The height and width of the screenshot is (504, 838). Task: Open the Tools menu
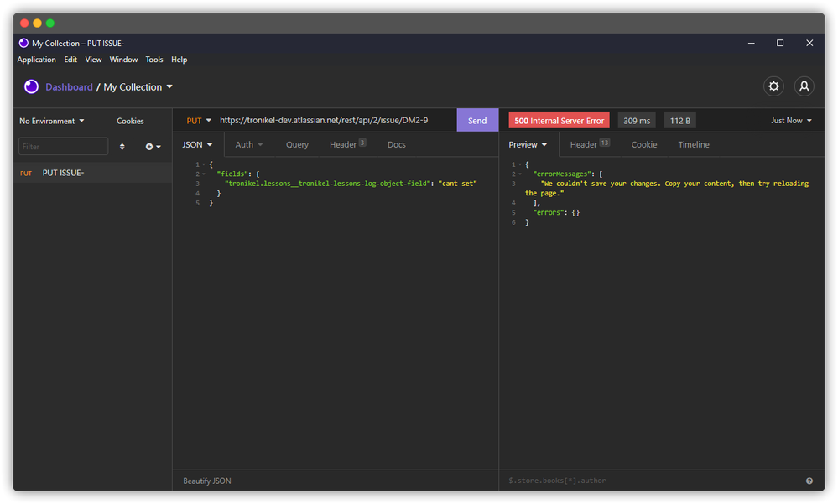coord(154,60)
